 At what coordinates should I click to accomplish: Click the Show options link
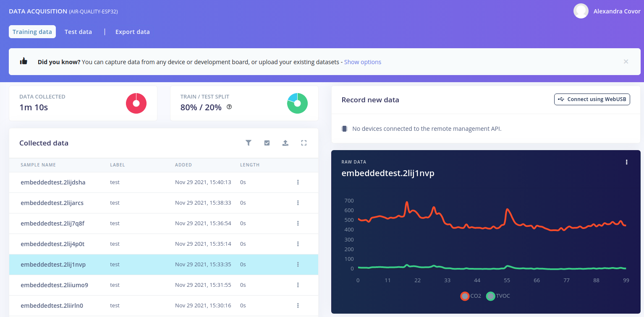tap(362, 62)
